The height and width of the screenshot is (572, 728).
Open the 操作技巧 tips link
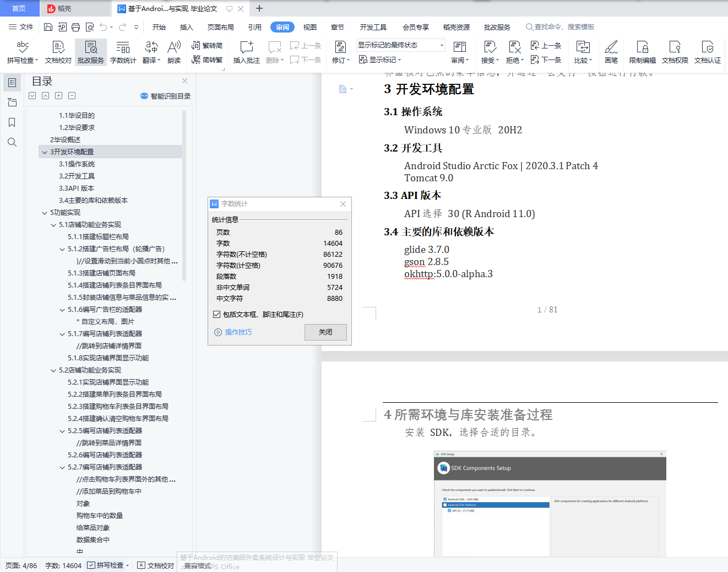coord(233,332)
